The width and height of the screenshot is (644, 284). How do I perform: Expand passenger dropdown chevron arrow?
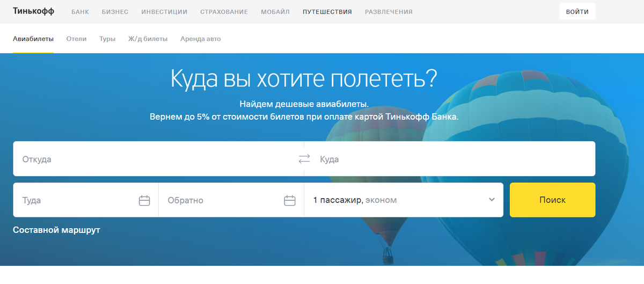(492, 200)
